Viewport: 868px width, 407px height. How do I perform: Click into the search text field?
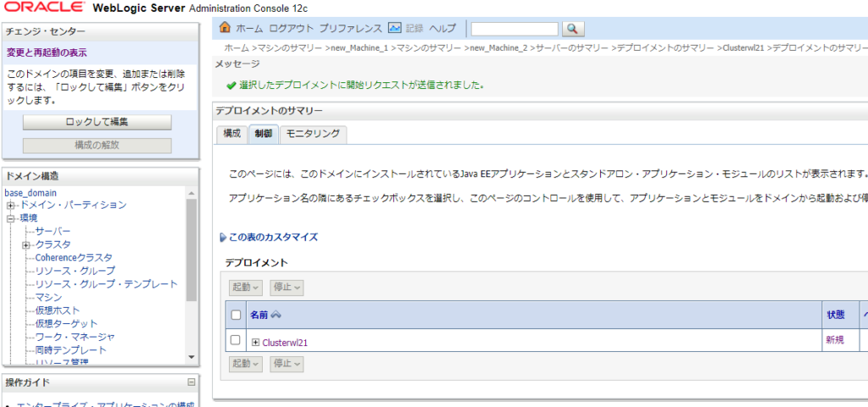[x=514, y=29]
